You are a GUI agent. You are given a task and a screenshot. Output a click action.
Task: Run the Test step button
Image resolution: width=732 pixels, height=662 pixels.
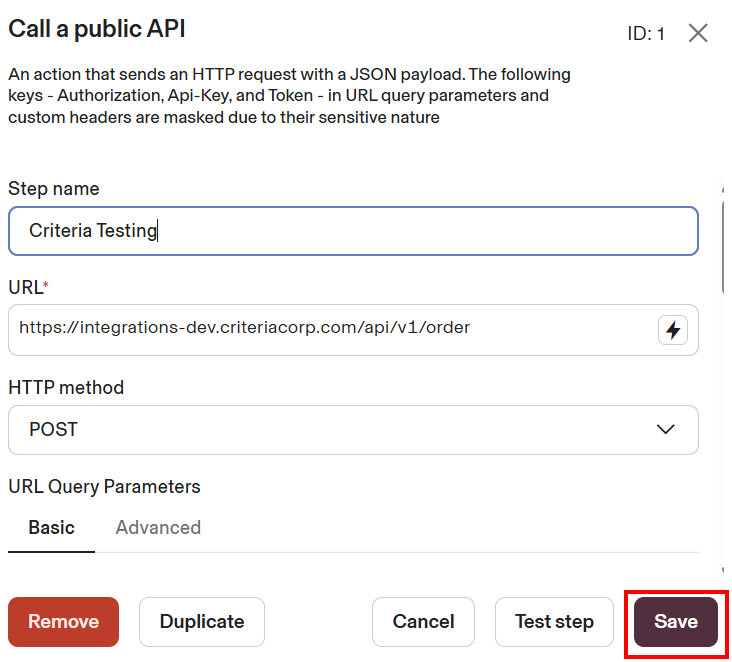point(554,622)
